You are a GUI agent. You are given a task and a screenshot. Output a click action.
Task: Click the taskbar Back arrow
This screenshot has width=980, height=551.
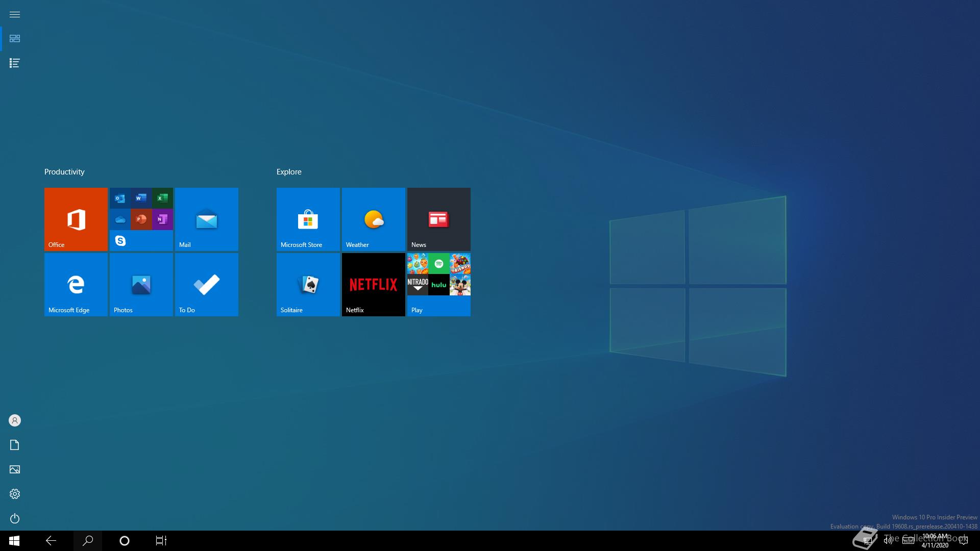[51, 541]
